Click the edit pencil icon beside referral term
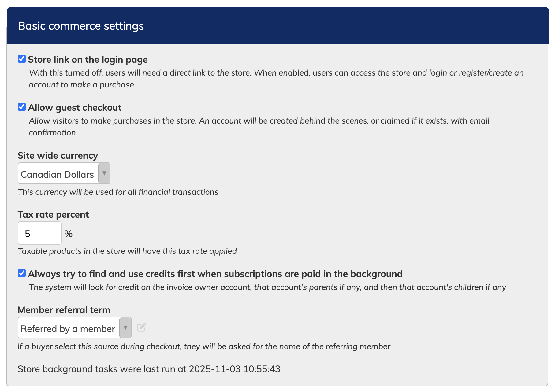This screenshot has width=555, height=392. (x=141, y=327)
